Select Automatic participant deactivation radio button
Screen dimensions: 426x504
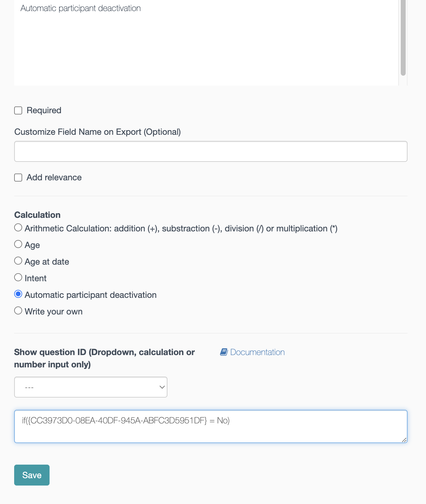pos(18,294)
